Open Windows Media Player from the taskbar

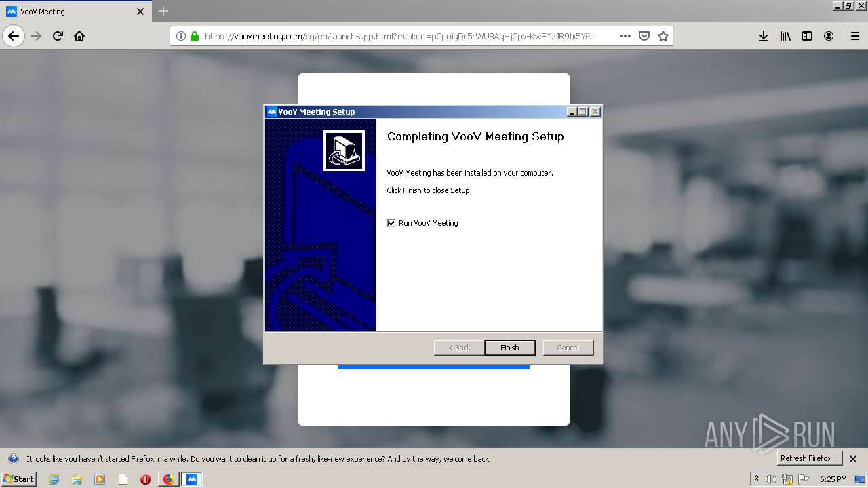coord(100,479)
